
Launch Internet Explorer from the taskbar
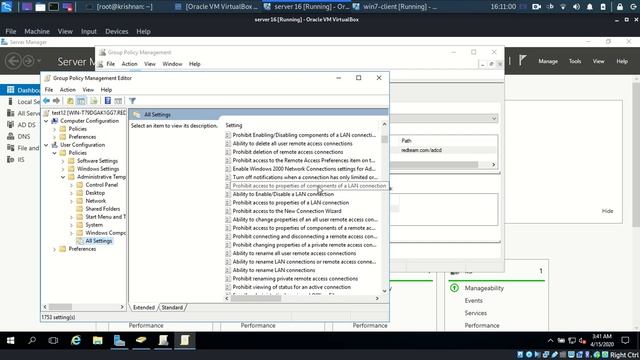pos(76,340)
